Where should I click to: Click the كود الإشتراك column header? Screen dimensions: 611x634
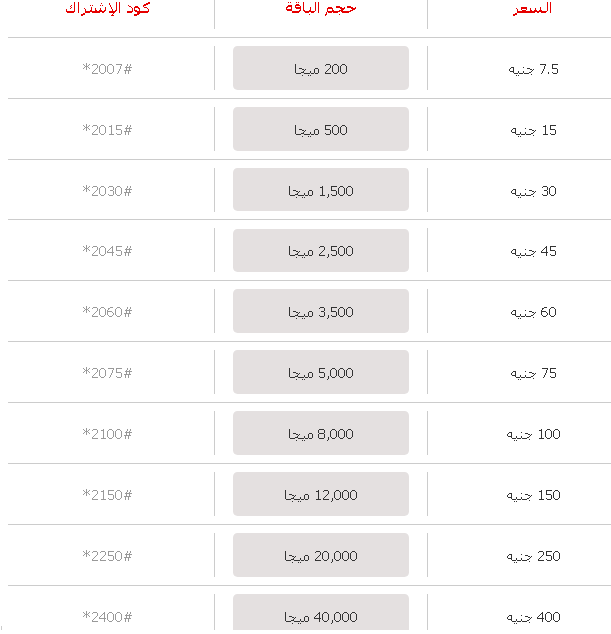point(107,8)
